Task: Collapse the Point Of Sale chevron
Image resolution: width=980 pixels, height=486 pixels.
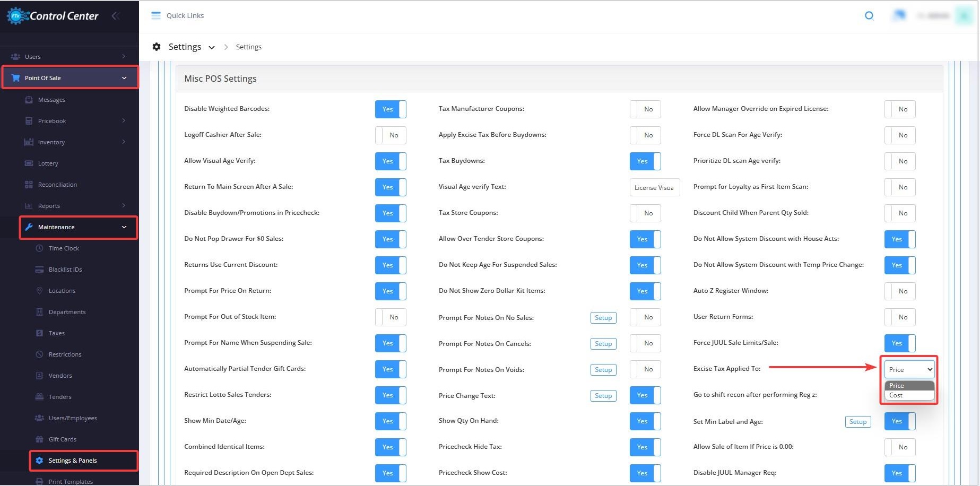Action: coord(124,78)
